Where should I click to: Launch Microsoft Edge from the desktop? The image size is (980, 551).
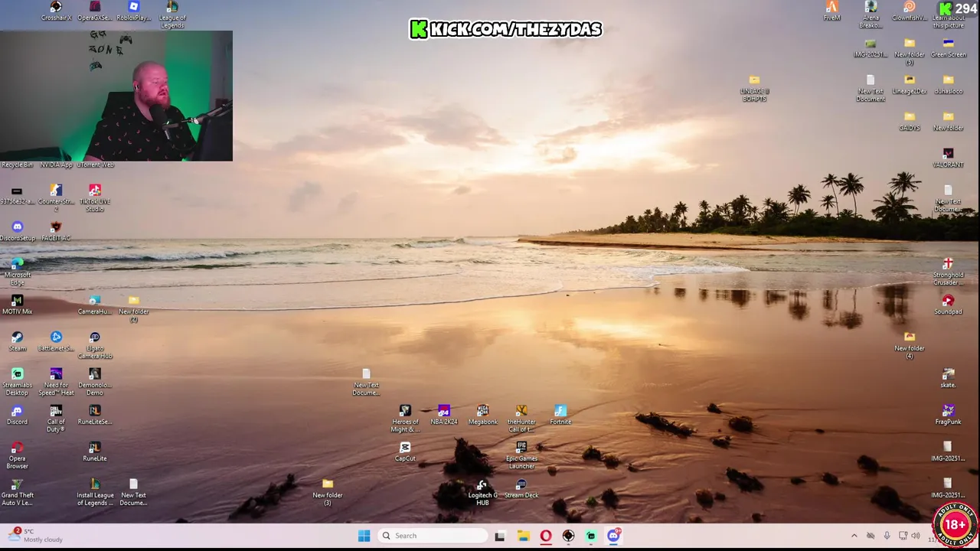click(17, 271)
